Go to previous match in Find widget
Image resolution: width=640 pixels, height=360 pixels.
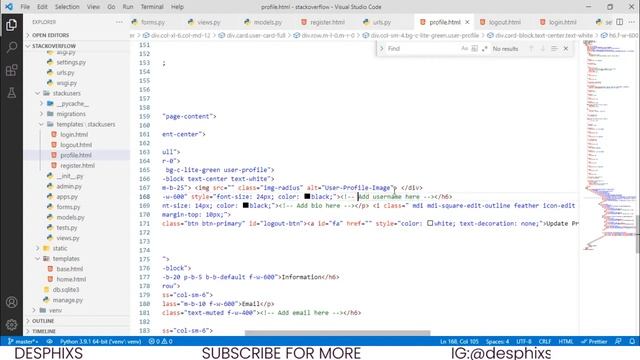point(531,49)
